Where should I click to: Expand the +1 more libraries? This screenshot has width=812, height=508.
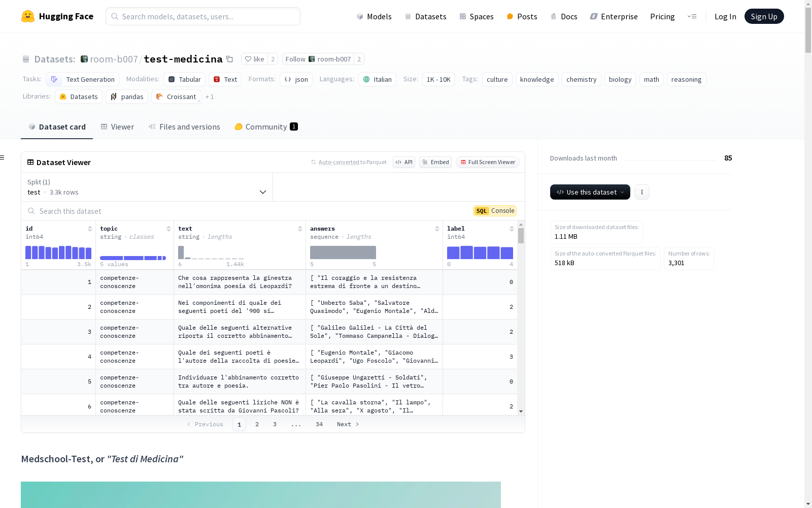[x=210, y=97]
